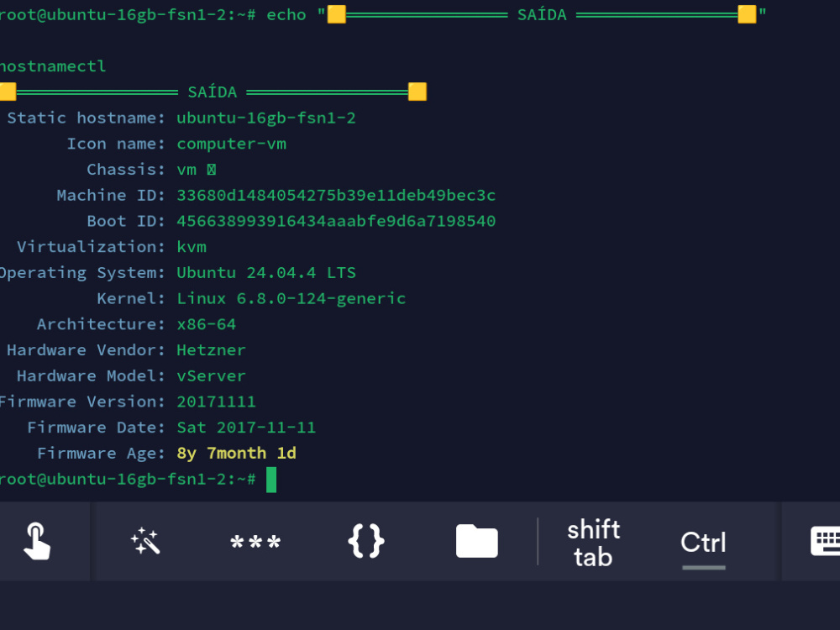Tap the shift tab key
The height and width of the screenshot is (630, 840).
pos(594,543)
